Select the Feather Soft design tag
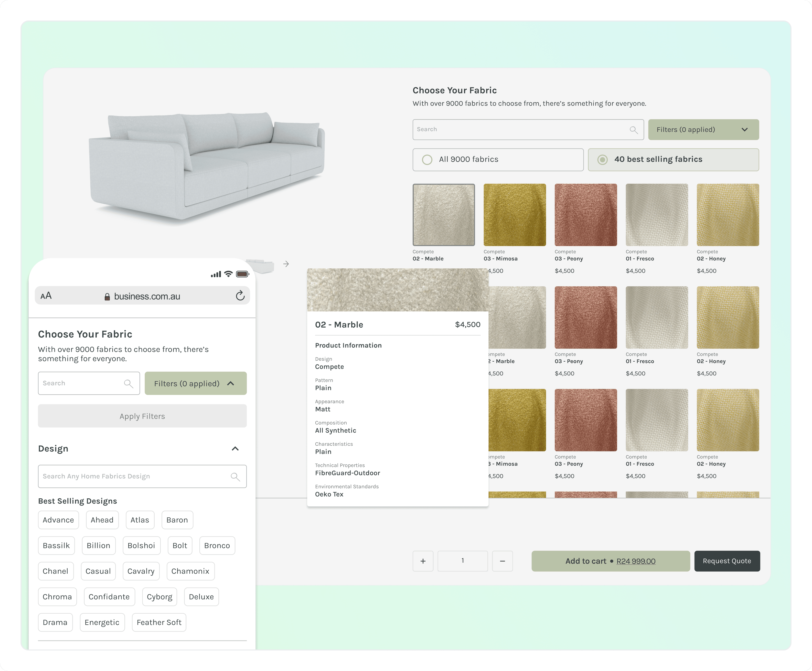Image resolution: width=812 pixels, height=671 pixels. tap(159, 622)
